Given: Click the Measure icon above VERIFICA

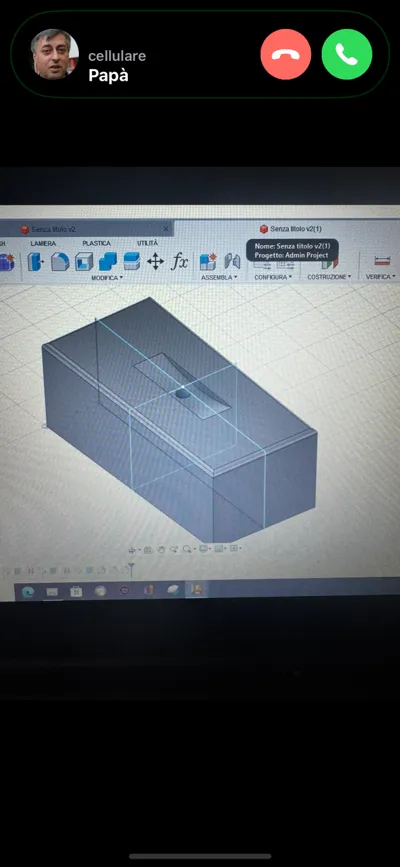Looking at the screenshot, I should pos(382,260).
